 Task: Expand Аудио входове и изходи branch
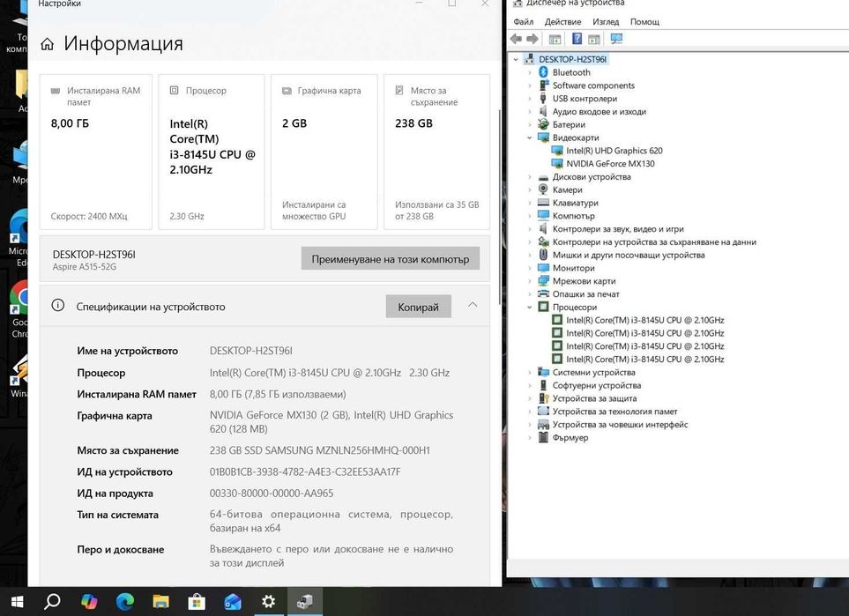(530, 112)
